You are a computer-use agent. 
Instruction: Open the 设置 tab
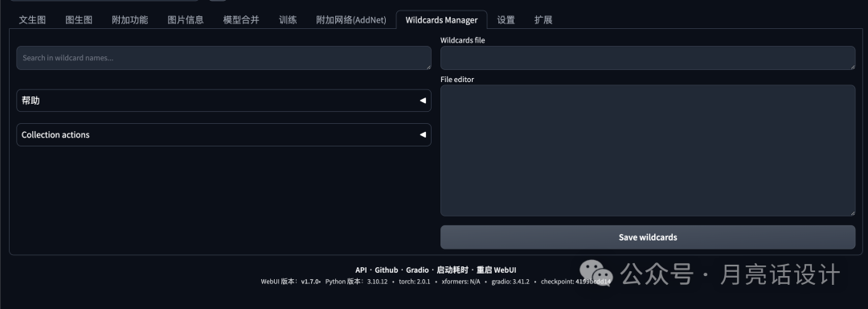[506, 20]
